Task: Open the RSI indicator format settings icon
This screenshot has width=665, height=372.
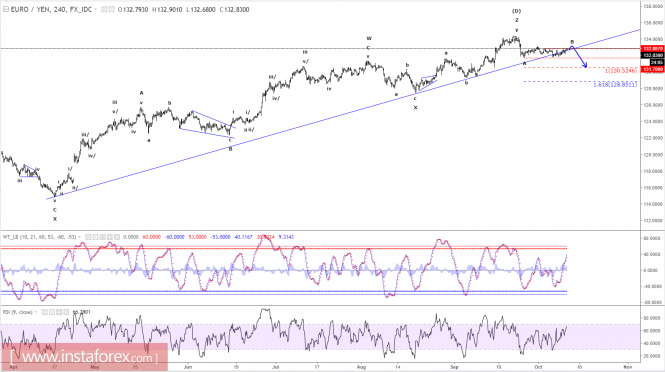Action: (52, 312)
